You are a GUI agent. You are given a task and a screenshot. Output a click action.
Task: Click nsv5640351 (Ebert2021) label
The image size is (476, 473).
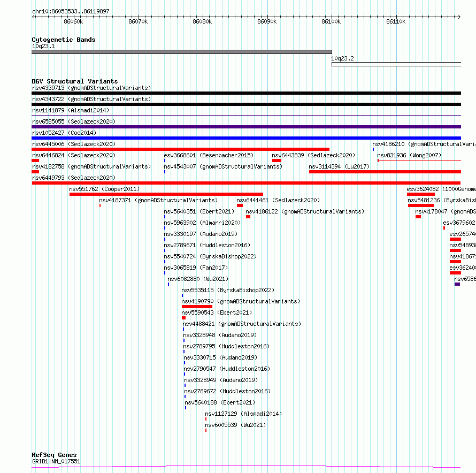tap(199, 211)
